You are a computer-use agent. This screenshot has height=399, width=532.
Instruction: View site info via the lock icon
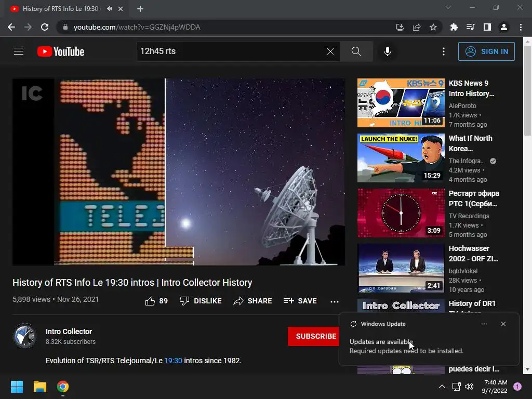point(65,27)
